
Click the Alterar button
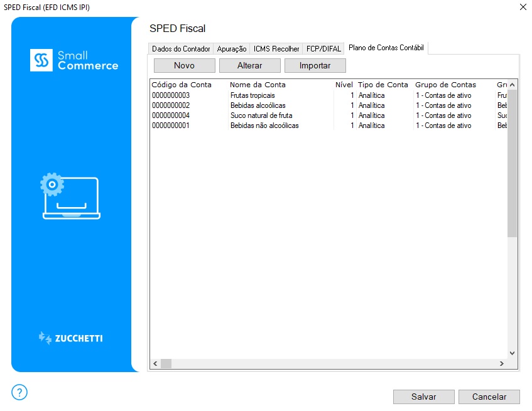coord(249,65)
